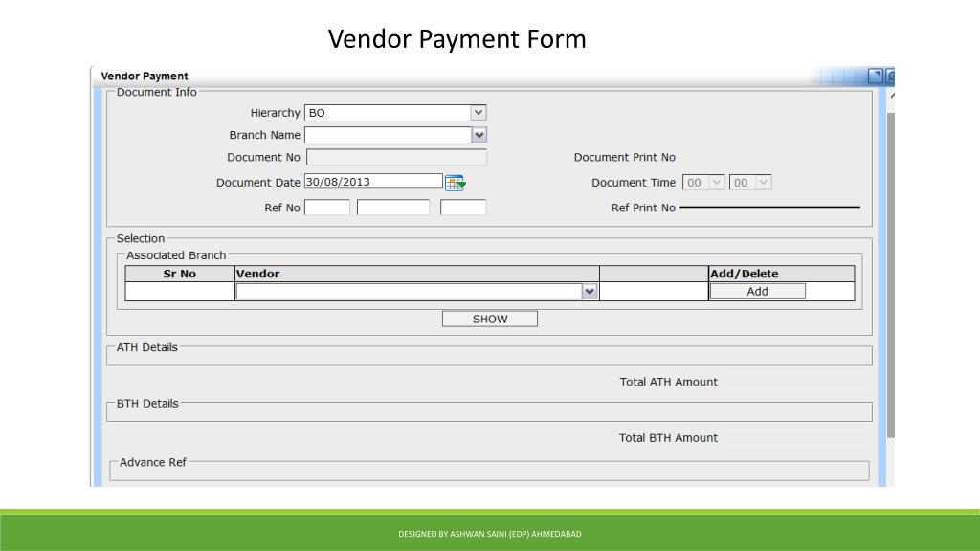
Task: Click the third Ref No box
Action: [x=463, y=208]
